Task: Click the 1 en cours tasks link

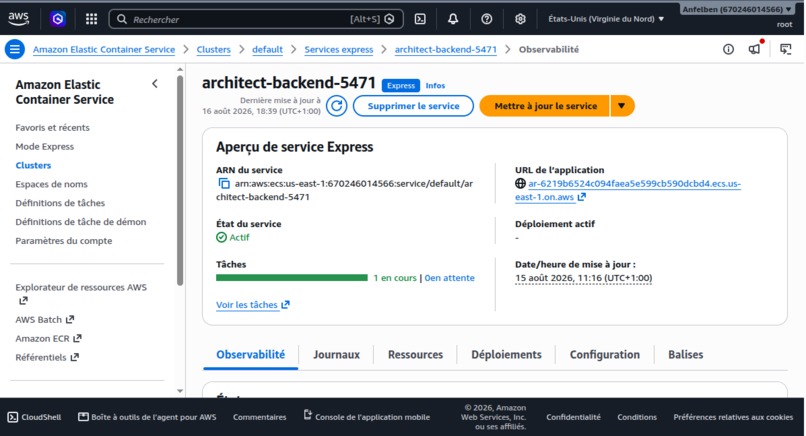Action: point(395,278)
